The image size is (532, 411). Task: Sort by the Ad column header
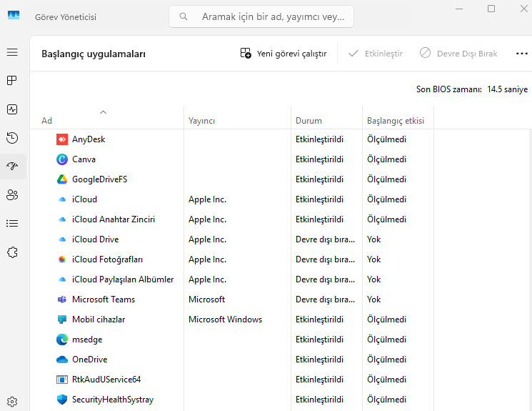click(x=107, y=117)
